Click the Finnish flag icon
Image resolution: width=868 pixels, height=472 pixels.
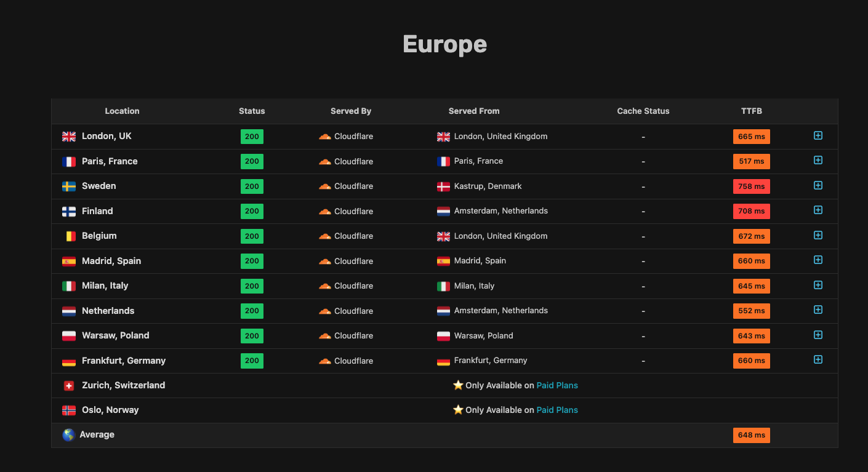click(x=69, y=212)
